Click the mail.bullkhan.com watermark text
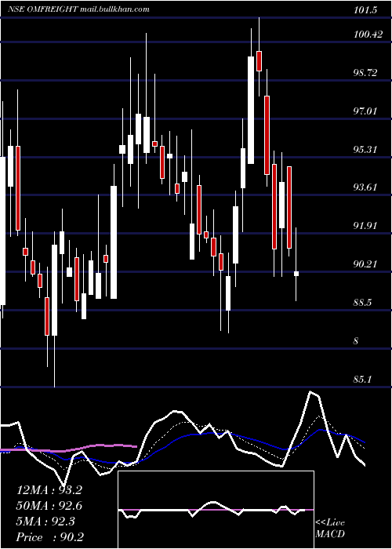Image resolution: width=392 pixels, height=549 pixels. 114,9
